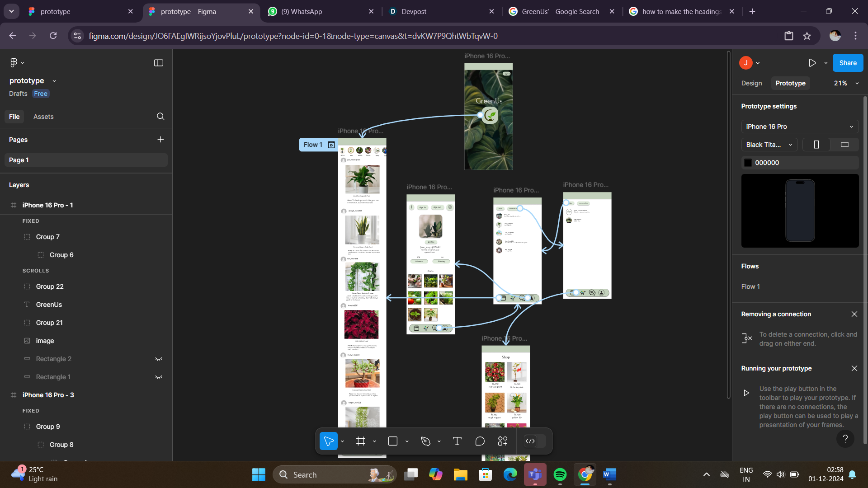Select landscape device orientation

[x=844, y=145]
